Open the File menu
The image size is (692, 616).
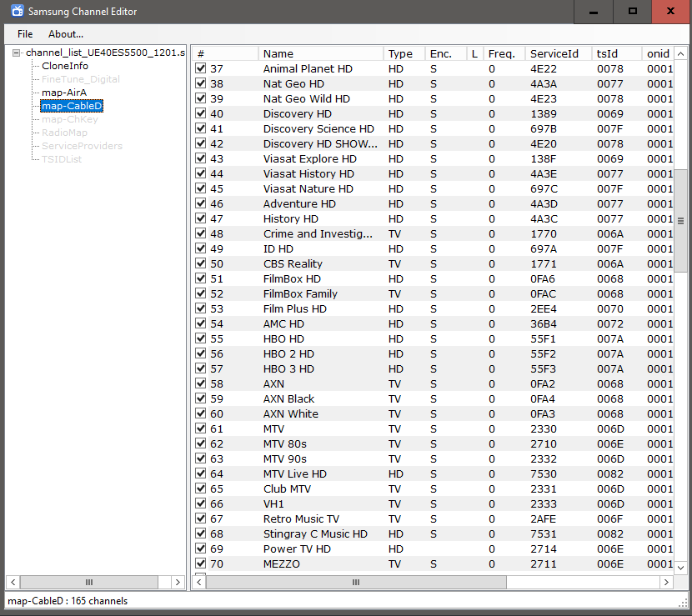point(25,34)
